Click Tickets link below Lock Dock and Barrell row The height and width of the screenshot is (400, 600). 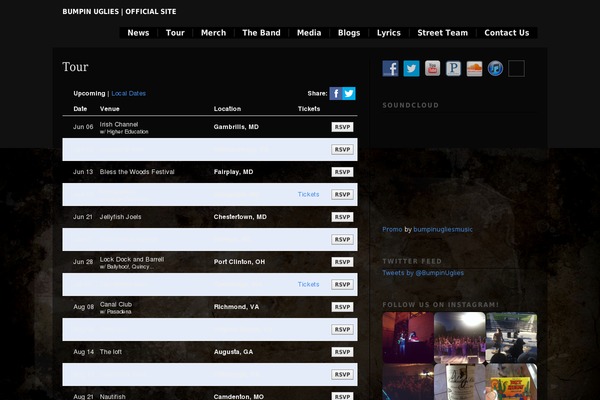pos(308,284)
